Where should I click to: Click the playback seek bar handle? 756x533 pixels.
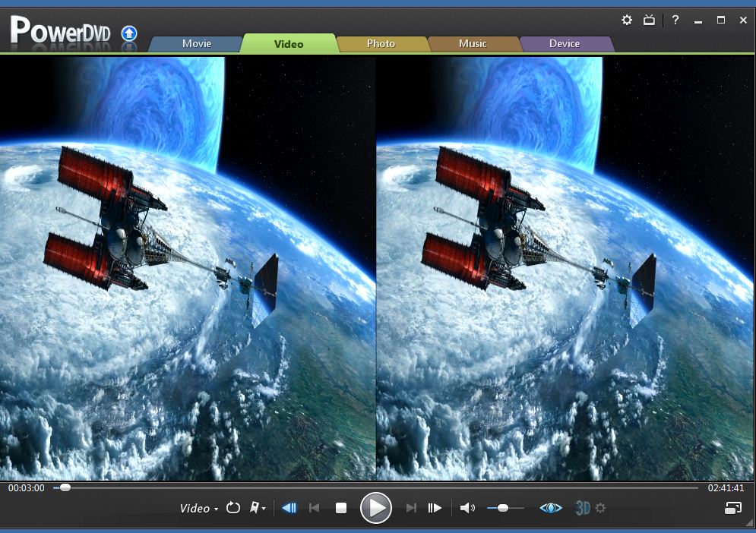65,487
